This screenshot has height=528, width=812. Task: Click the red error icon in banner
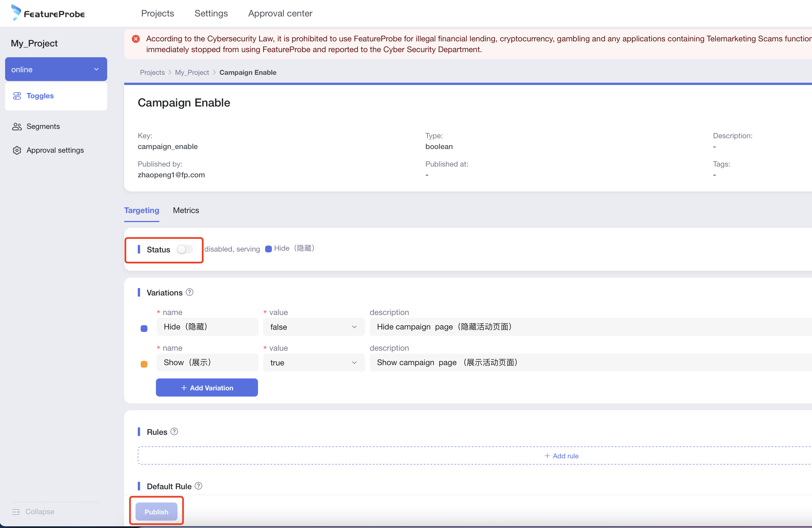(x=136, y=39)
